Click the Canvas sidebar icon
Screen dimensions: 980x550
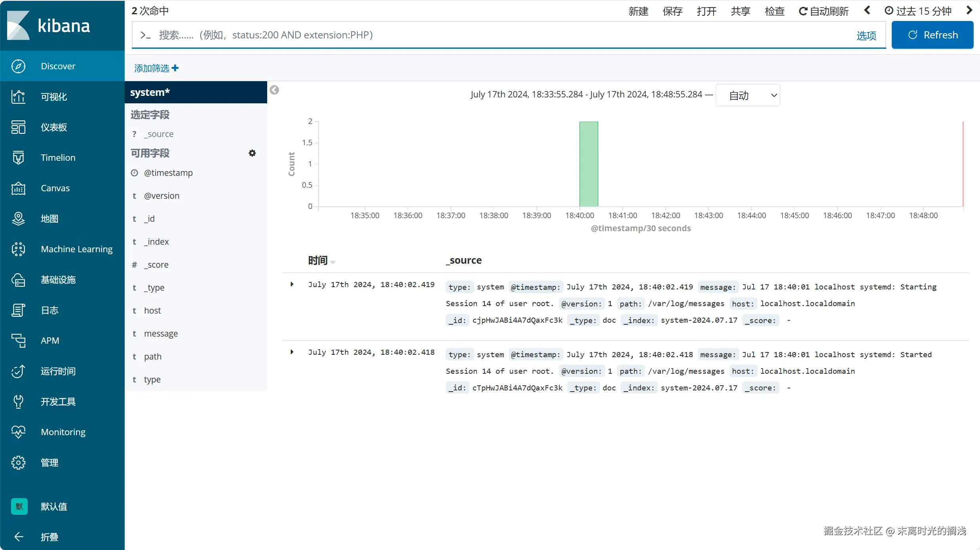18,188
